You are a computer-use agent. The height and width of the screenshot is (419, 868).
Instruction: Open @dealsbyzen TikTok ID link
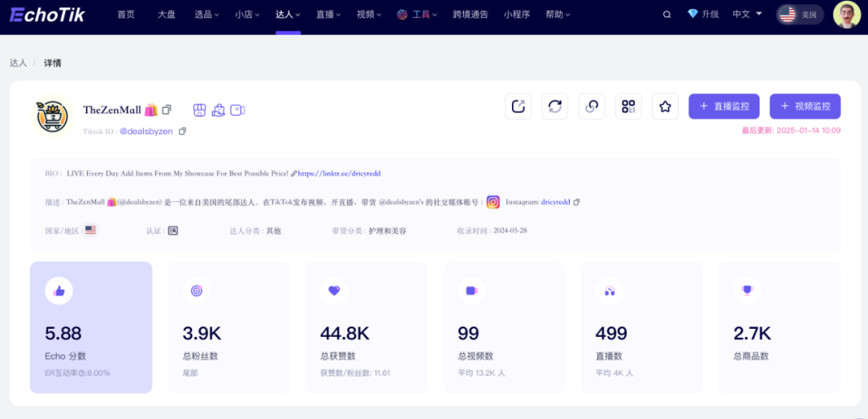[x=146, y=131]
